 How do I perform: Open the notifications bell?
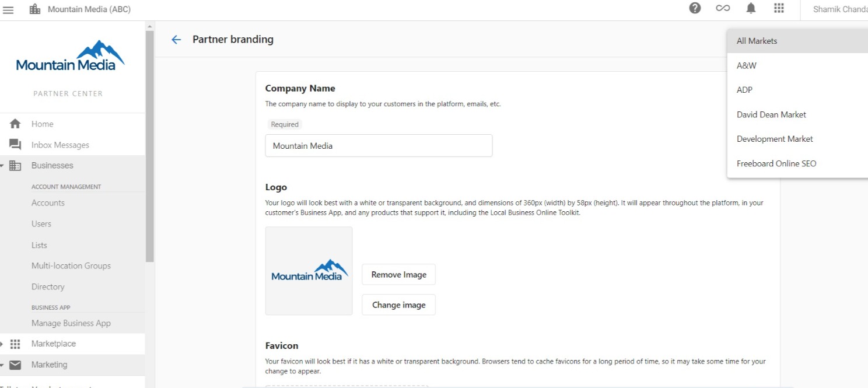[751, 8]
